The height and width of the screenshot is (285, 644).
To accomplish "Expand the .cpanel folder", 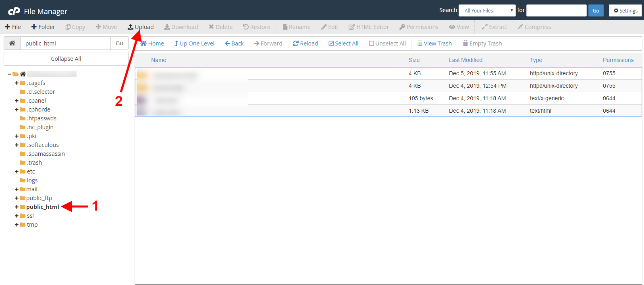I will pos(17,101).
